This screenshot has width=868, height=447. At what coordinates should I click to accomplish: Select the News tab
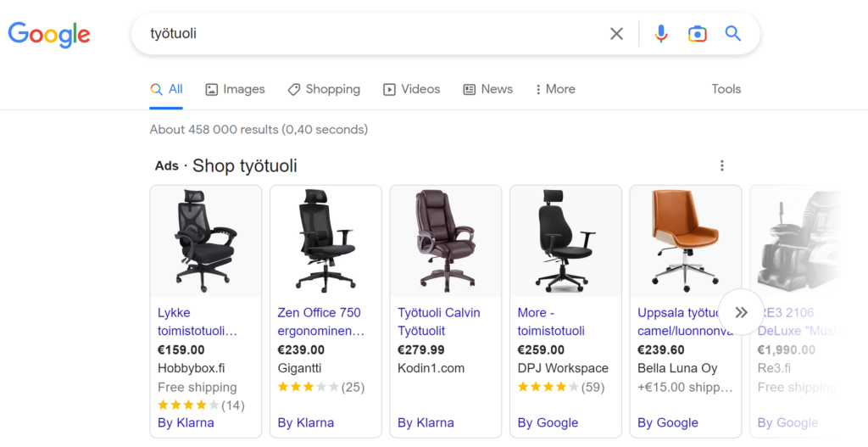[488, 89]
